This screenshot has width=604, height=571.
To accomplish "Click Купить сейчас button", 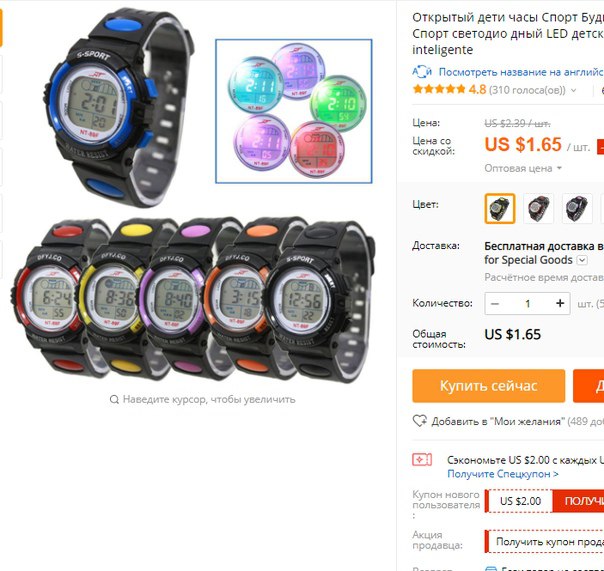I will (x=488, y=386).
